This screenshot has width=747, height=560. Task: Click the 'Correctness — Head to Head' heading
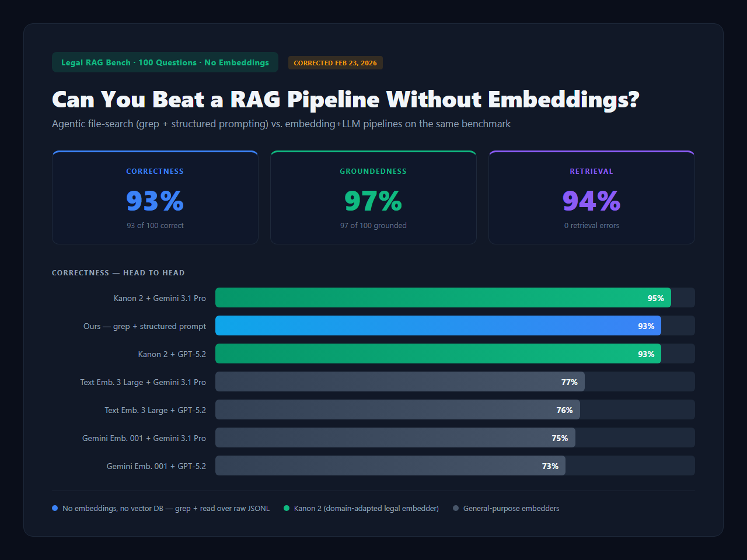118,273
